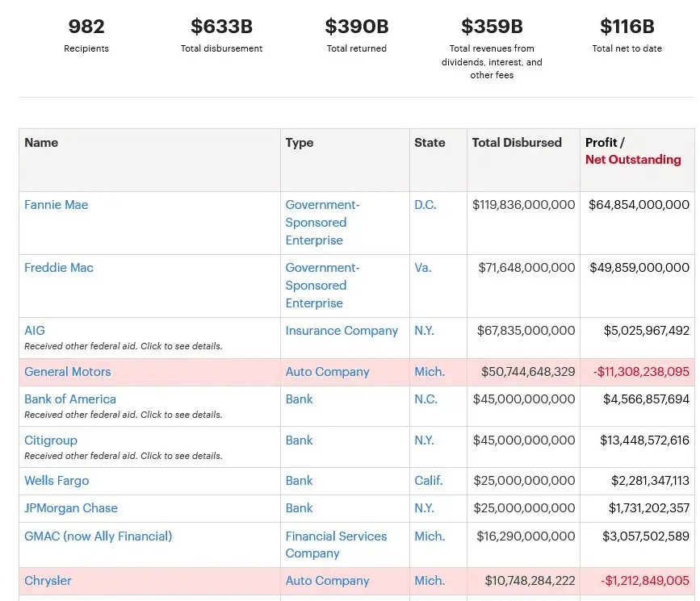Click the Profit / Net Outstanding header
This screenshot has height=601, width=700.
click(633, 151)
